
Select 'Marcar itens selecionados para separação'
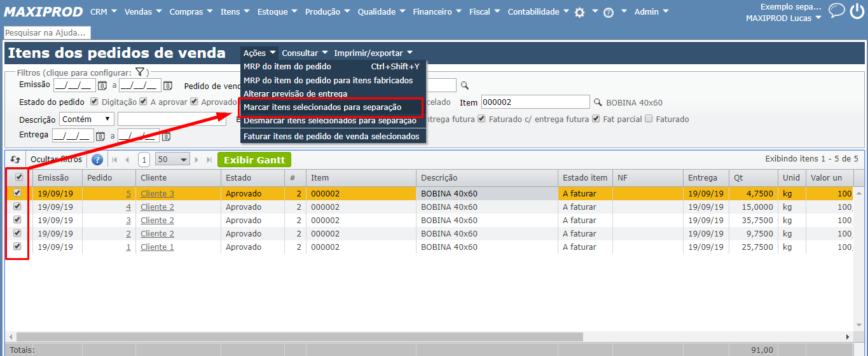322,107
